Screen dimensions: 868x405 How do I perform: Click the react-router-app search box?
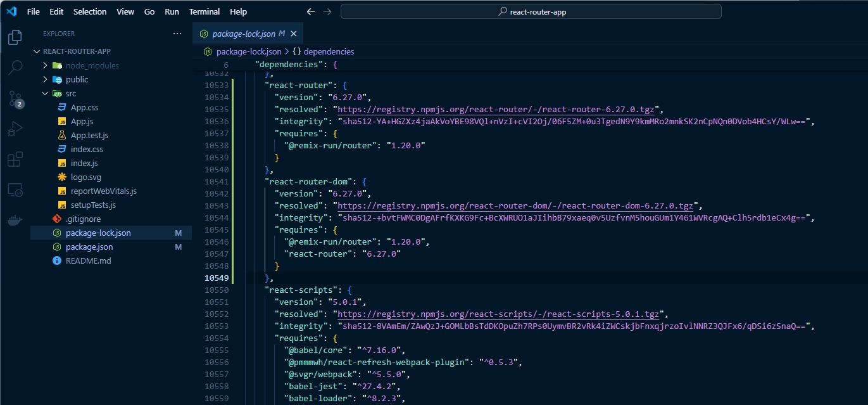click(x=531, y=11)
